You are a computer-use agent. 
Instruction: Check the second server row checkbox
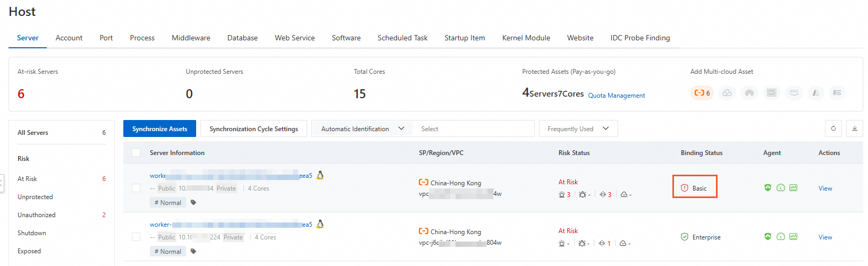pos(136,237)
